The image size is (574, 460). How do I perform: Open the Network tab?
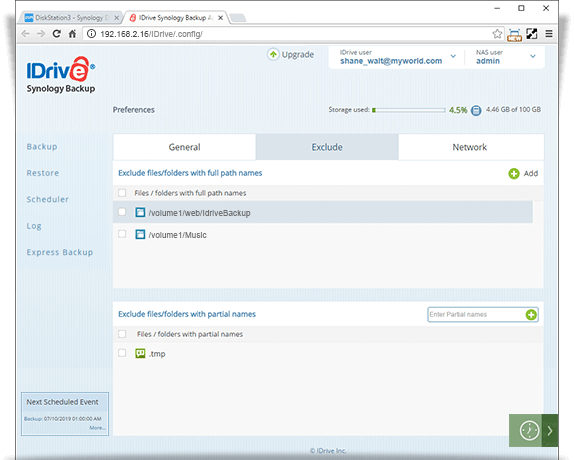point(471,147)
